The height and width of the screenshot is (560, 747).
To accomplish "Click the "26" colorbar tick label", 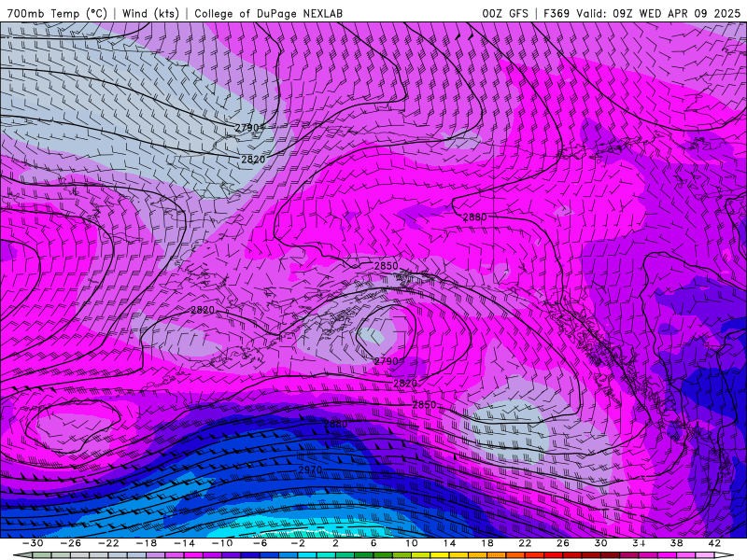I will pyautogui.click(x=563, y=543).
